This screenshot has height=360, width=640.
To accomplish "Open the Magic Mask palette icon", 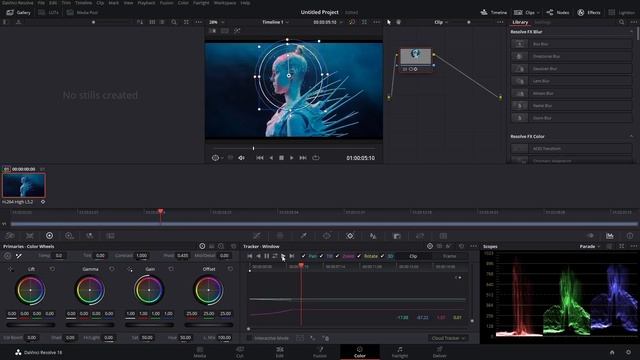I will [373, 236].
